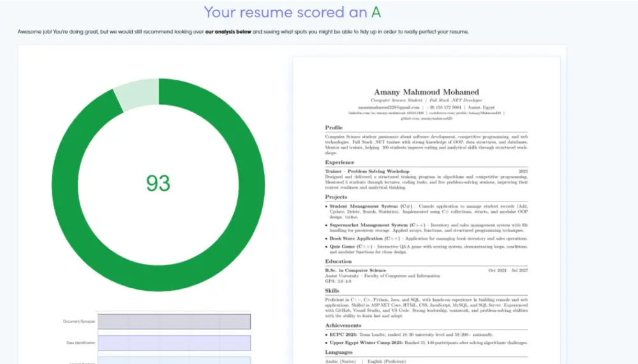Image resolution: width=638 pixels, height=364 pixels.
Task: Click the 'Computer Science Student | Full Stack .NET Developer' subtitle
Action: (426, 101)
